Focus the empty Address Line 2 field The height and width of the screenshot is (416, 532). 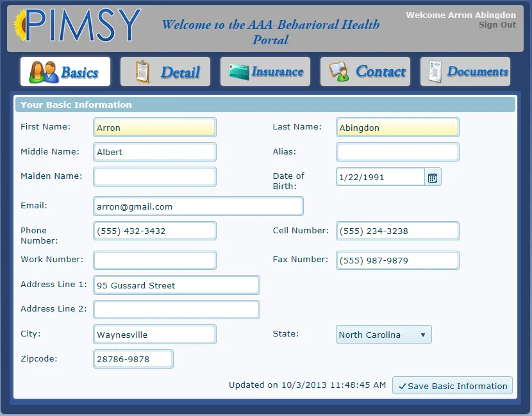(177, 310)
